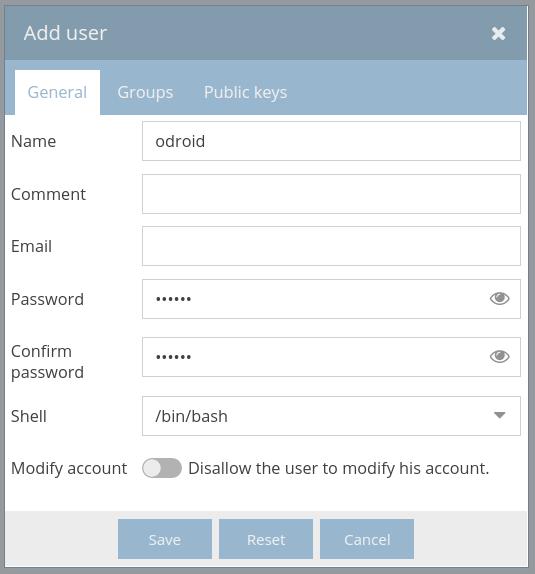Click the Reset button
Image resolution: width=535 pixels, height=574 pixels.
click(x=266, y=539)
